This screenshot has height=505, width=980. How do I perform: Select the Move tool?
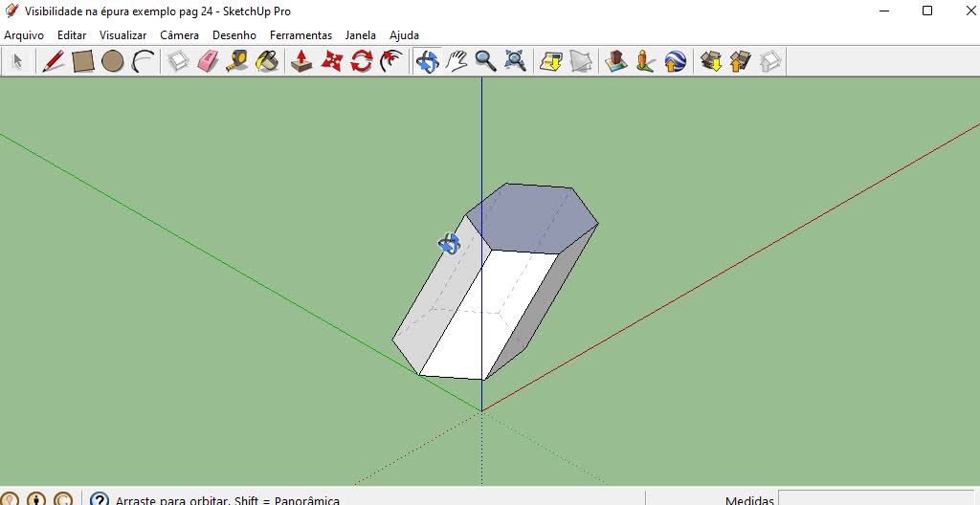[332, 61]
